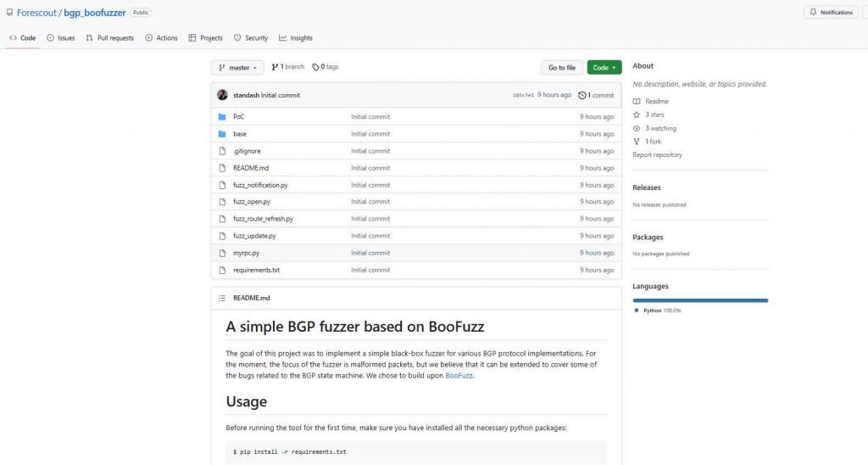The height and width of the screenshot is (465, 868).
Task: Click README.md header above the readme
Action: (x=251, y=298)
